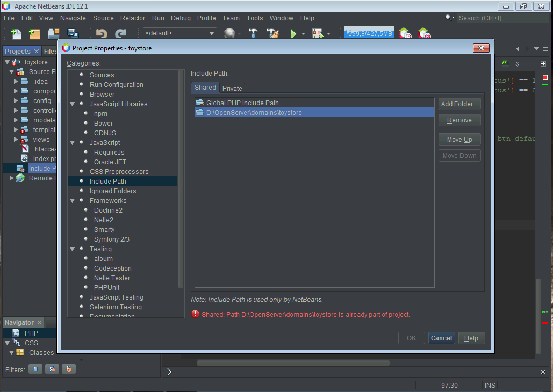Open the Refactor menu
The width and height of the screenshot is (553, 392).
[x=133, y=18]
